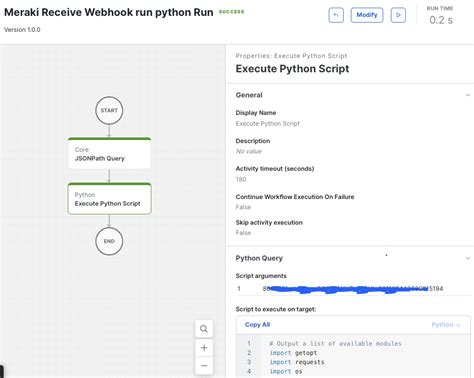The height and width of the screenshot is (378, 474).
Task: Click the Modify button
Action: pos(367,15)
